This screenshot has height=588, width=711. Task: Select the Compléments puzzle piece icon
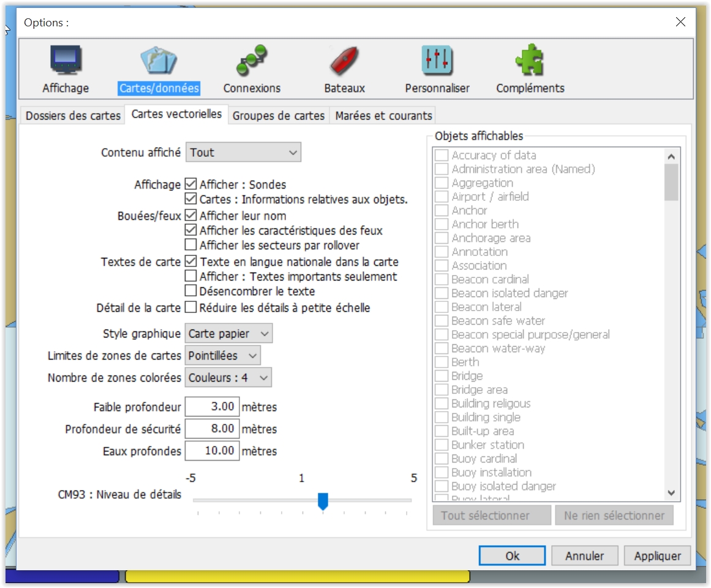[x=530, y=62]
